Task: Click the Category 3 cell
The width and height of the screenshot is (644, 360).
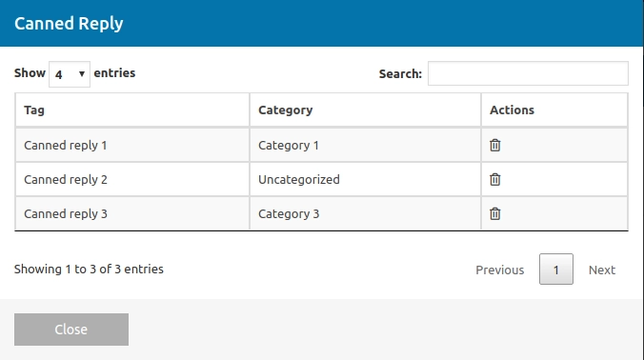Action: pyautogui.click(x=365, y=214)
